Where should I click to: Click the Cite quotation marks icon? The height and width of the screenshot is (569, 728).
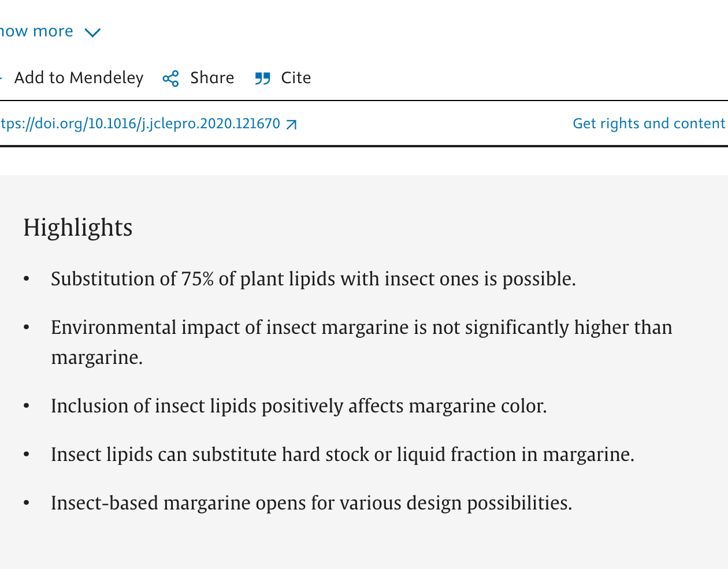tap(263, 79)
